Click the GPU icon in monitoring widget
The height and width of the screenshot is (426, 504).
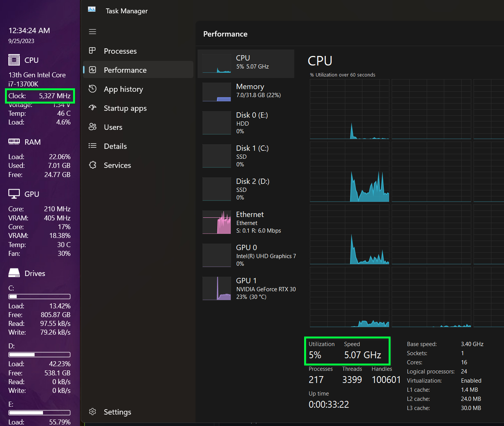tap(14, 194)
